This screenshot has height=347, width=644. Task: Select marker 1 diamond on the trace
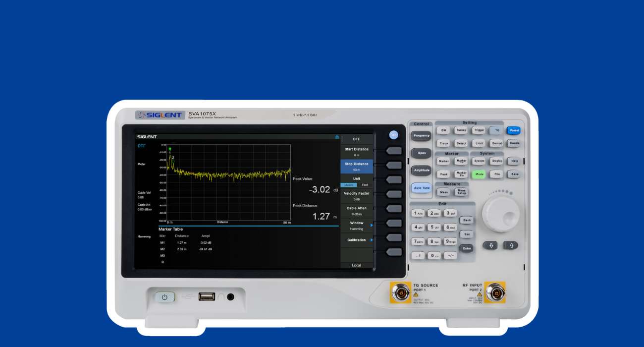(x=169, y=148)
